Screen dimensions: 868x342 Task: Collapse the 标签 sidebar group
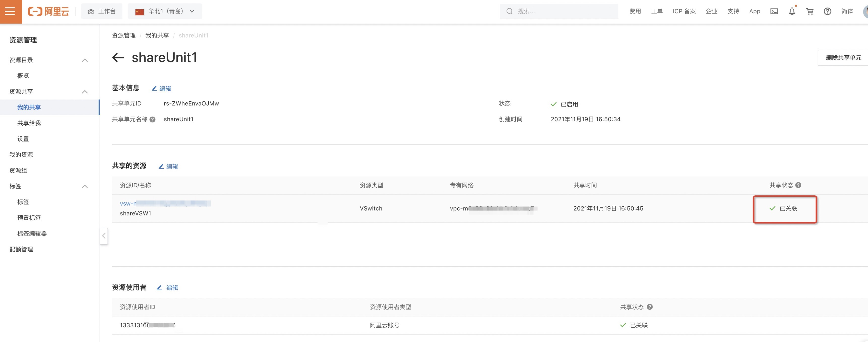[x=85, y=186]
